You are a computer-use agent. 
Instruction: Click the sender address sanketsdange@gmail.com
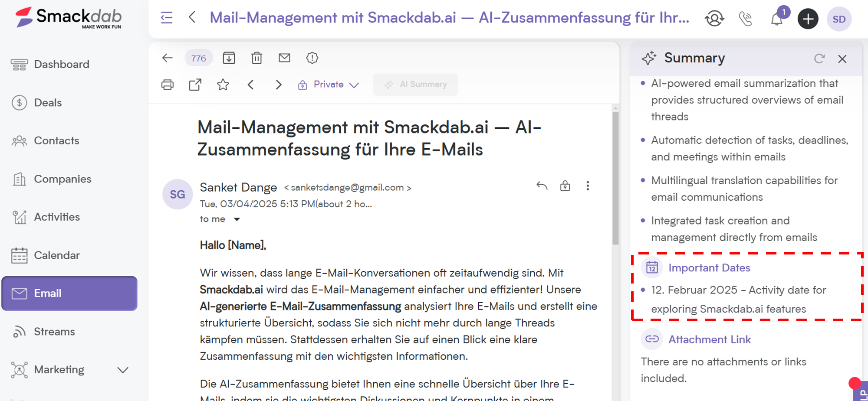[347, 188]
